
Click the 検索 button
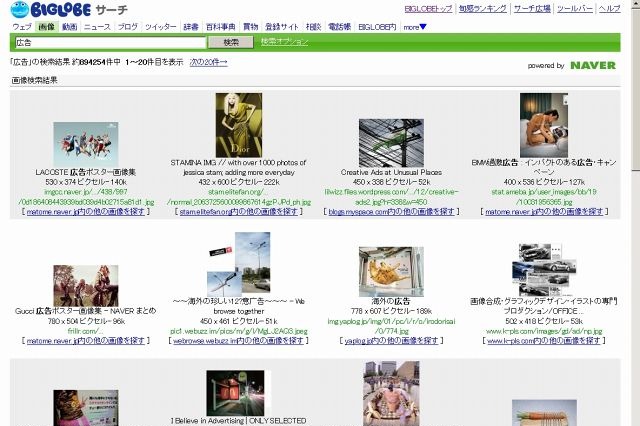point(231,42)
